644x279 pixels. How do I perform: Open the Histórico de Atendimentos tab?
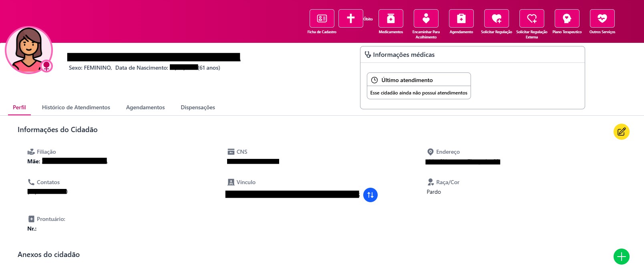[76, 107]
